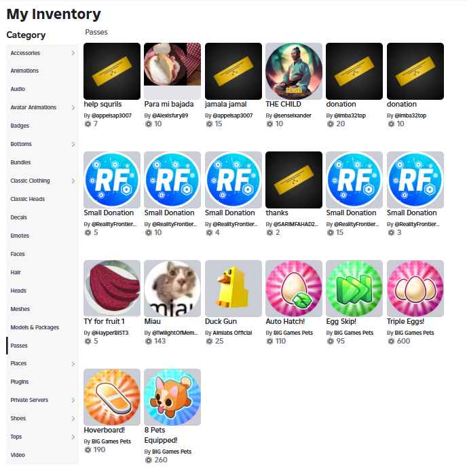The height and width of the screenshot is (476, 467).
Task: Open the Para mi bajada title link
Action: click(x=169, y=104)
